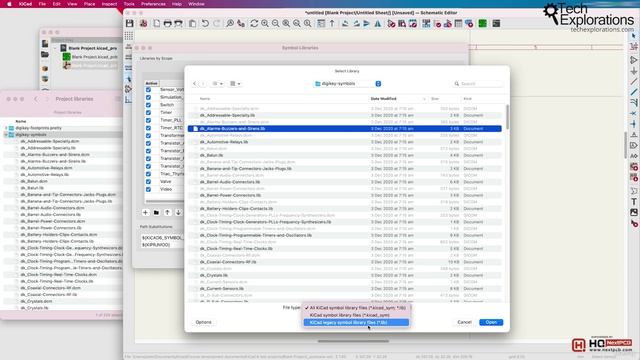Click the Refresh view icon in toolbar
Image resolution: width=640 pixels, height=360 pixels.
point(254,24)
